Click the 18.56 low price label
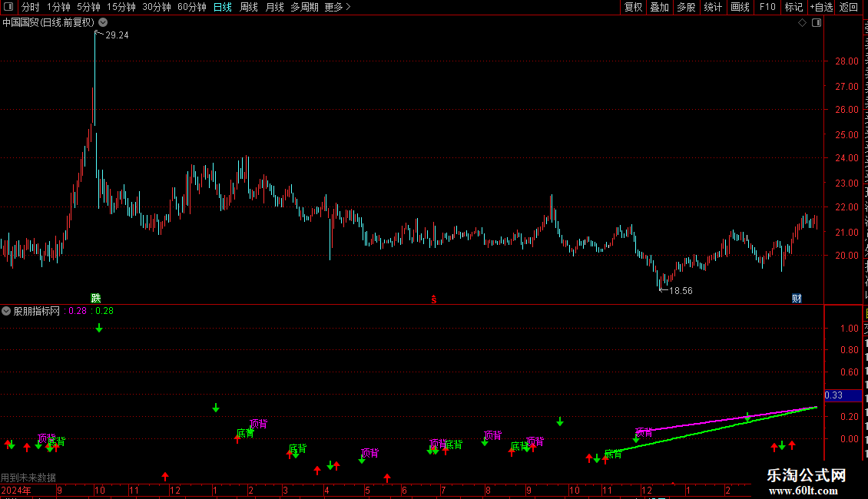The height and width of the screenshot is (499, 868). [x=681, y=291]
